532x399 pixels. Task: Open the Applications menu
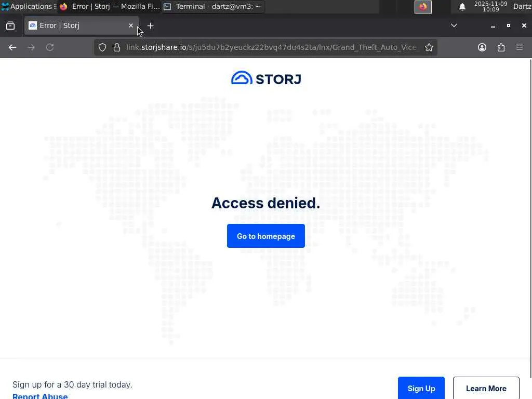pyautogui.click(x=28, y=6)
